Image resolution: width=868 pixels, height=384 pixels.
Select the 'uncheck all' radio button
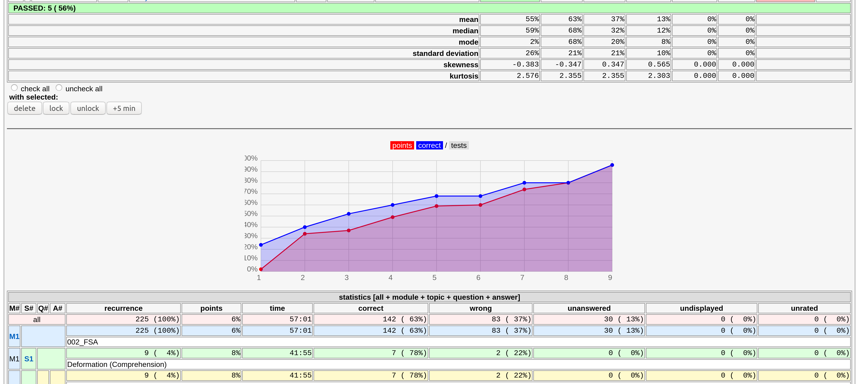(59, 88)
